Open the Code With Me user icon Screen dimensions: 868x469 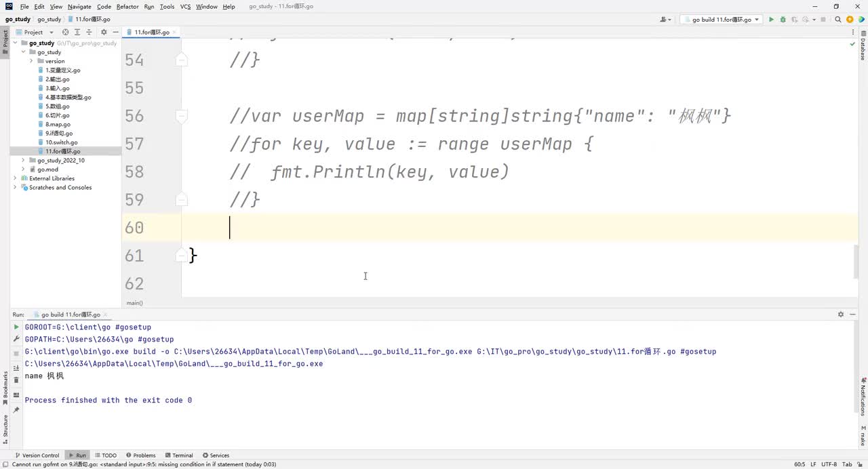[x=664, y=20]
